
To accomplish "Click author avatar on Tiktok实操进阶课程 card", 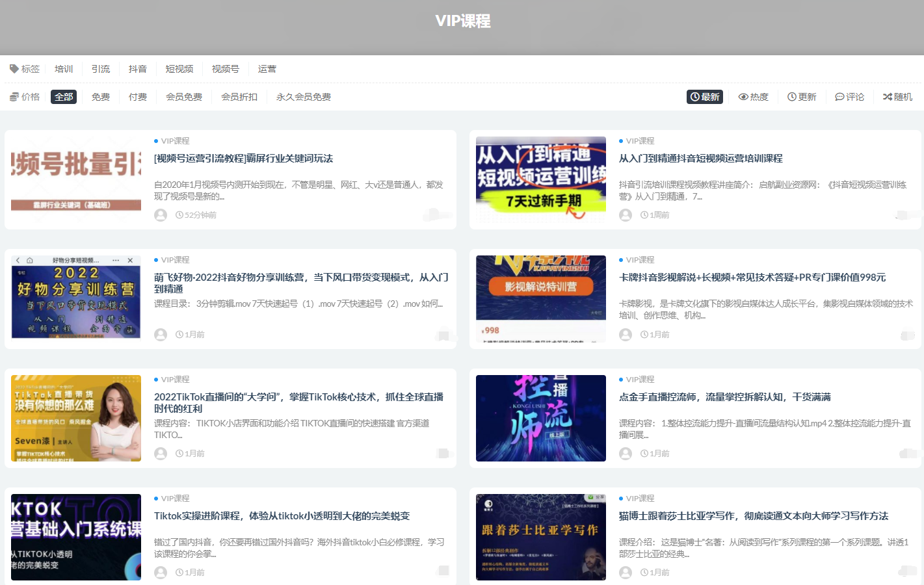I will point(161,573).
